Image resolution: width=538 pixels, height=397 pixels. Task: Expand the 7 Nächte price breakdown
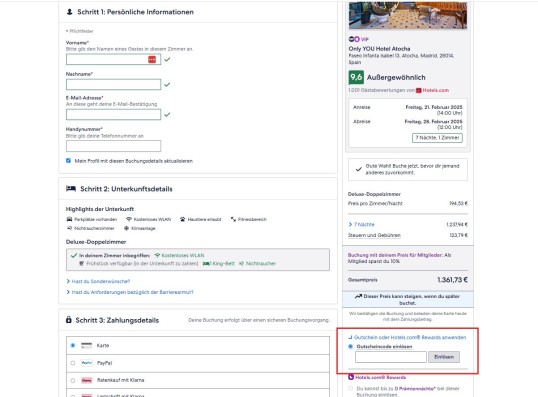361,224
